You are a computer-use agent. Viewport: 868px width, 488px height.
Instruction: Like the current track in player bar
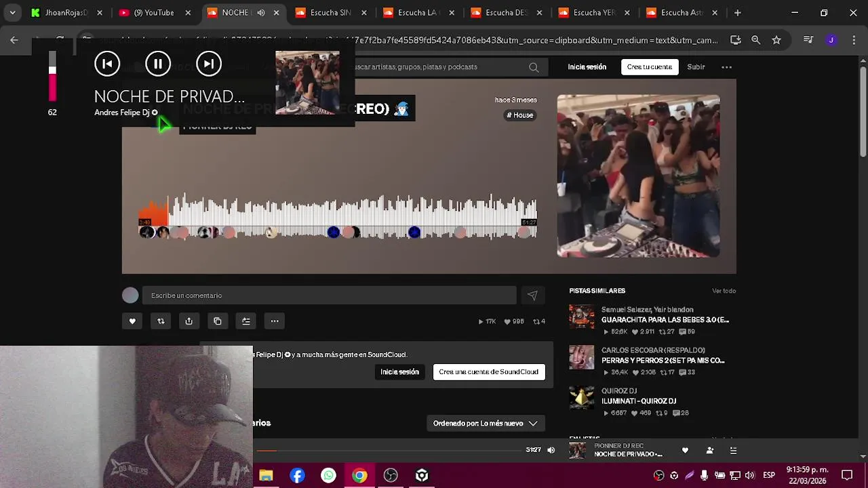click(685, 451)
